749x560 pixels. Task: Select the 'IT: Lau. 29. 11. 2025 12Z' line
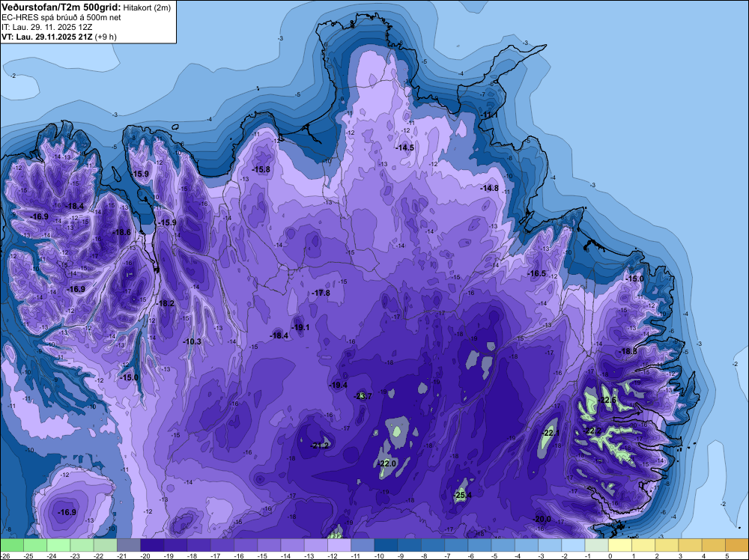pyautogui.click(x=46, y=27)
